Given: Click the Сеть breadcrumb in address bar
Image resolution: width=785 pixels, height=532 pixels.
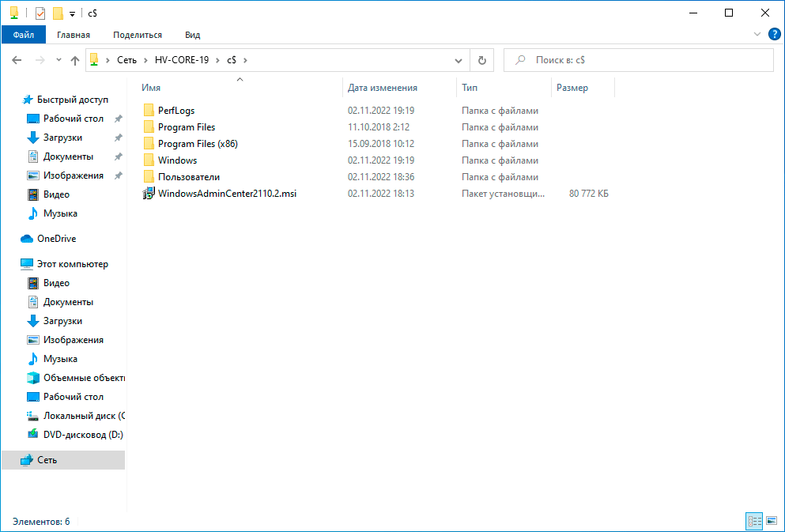Looking at the screenshot, I should (x=126, y=60).
